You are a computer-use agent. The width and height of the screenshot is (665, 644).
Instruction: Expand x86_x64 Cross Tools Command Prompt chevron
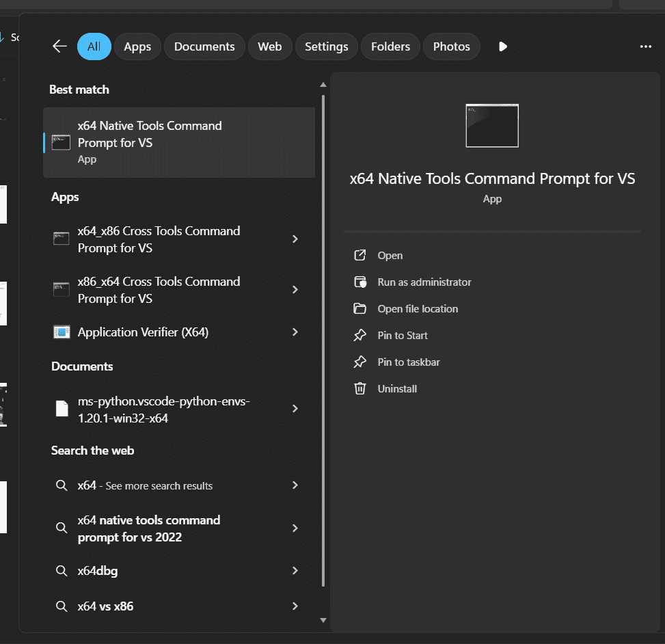[x=295, y=290]
